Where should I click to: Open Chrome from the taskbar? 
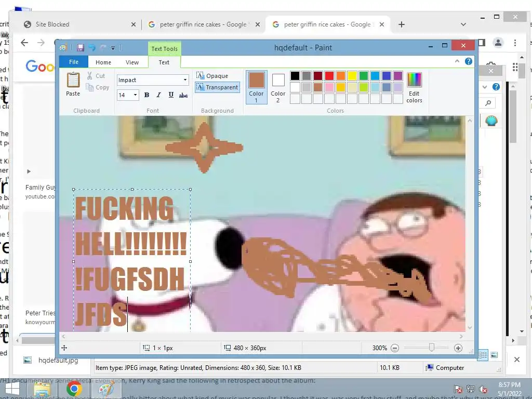point(74,389)
